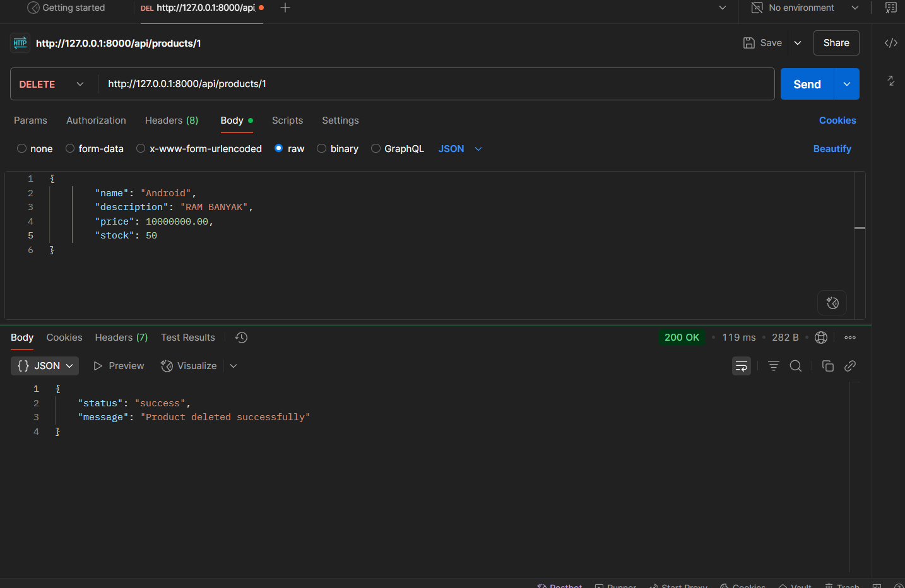Copy the response body to clipboard
The height and width of the screenshot is (588, 905).
[x=827, y=366]
